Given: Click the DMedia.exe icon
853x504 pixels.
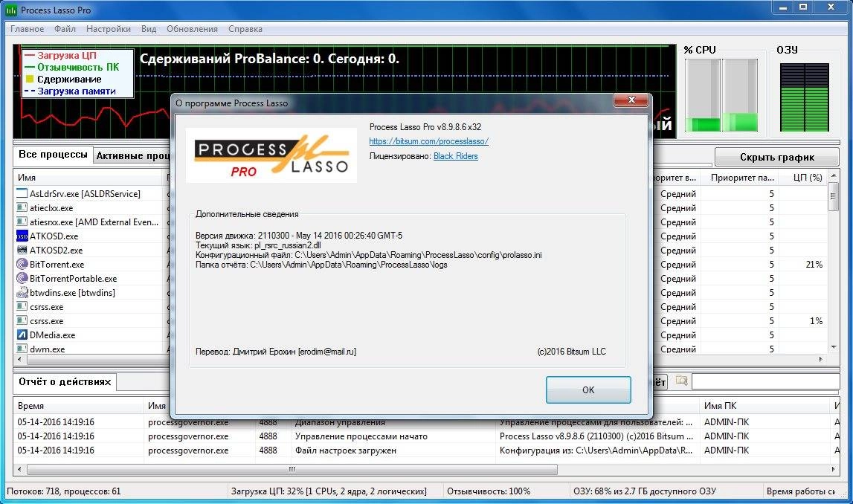Looking at the screenshot, I should [22, 335].
